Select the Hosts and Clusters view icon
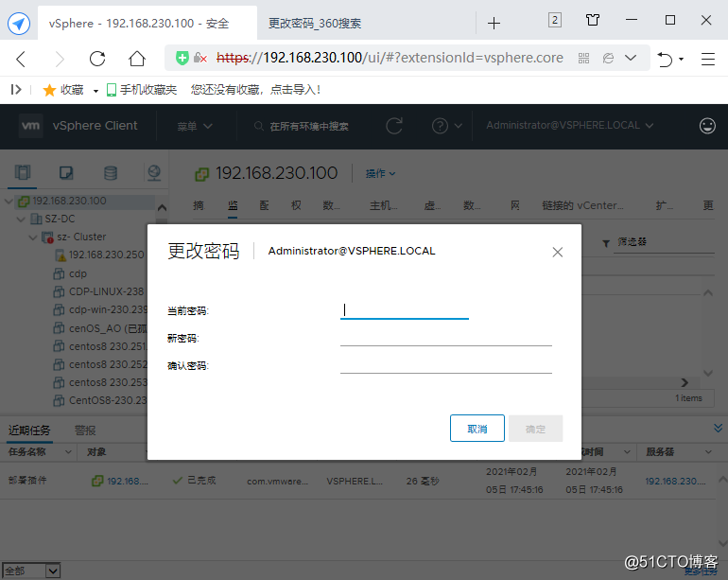The image size is (728, 580). [23, 172]
